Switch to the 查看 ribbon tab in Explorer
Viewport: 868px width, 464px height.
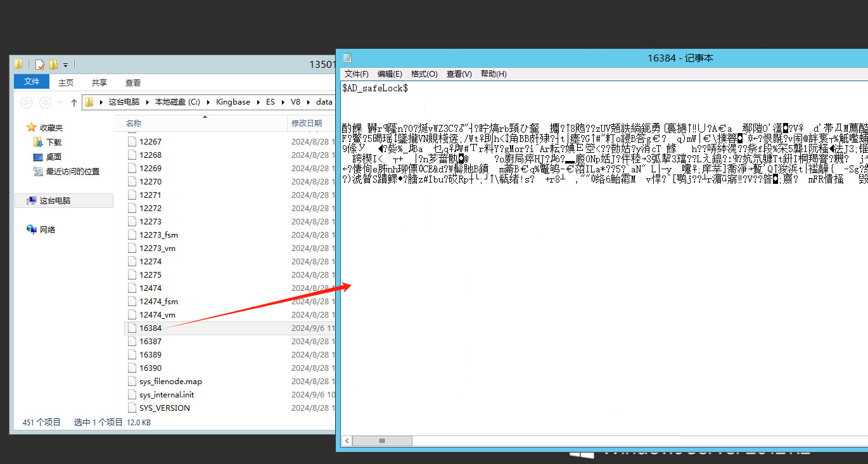(x=133, y=82)
